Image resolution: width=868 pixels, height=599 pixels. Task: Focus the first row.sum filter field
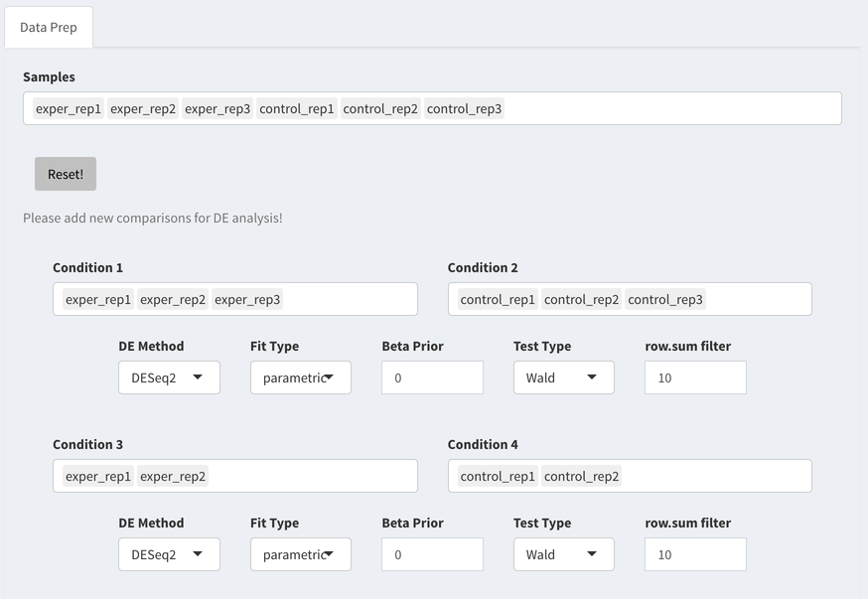coord(695,377)
